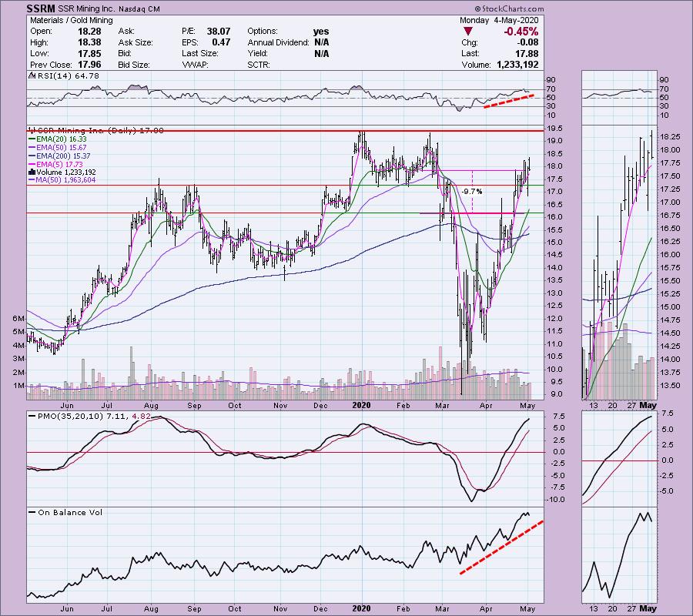Click the red down-arrow change icon
This screenshot has width=693, height=616.
(x=468, y=32)
